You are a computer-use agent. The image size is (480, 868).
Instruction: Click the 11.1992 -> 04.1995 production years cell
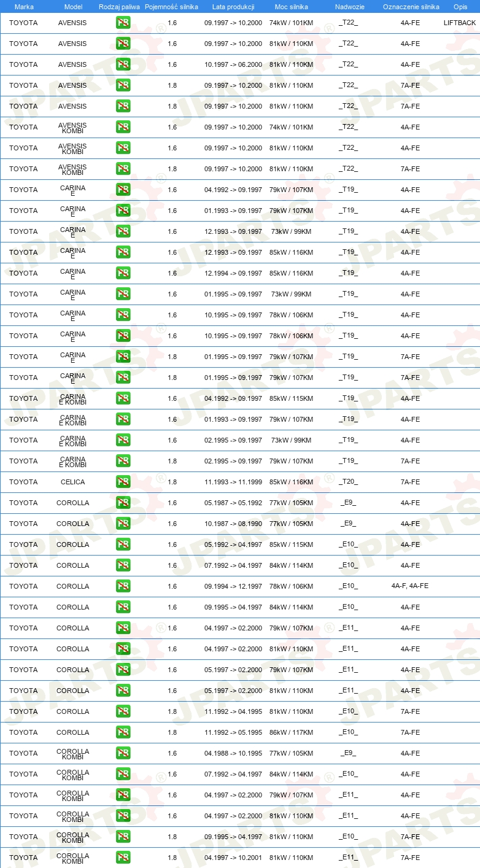(233, 711)
